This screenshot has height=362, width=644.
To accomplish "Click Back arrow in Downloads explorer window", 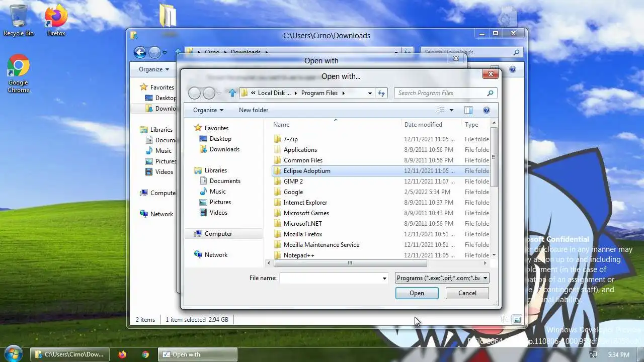I will pyautogui.click(x=140, y=52).
